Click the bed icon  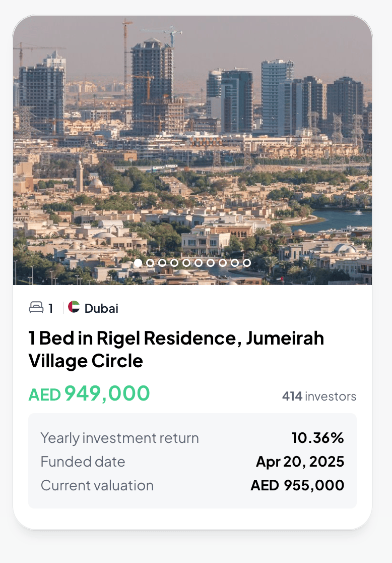(36, 308)
